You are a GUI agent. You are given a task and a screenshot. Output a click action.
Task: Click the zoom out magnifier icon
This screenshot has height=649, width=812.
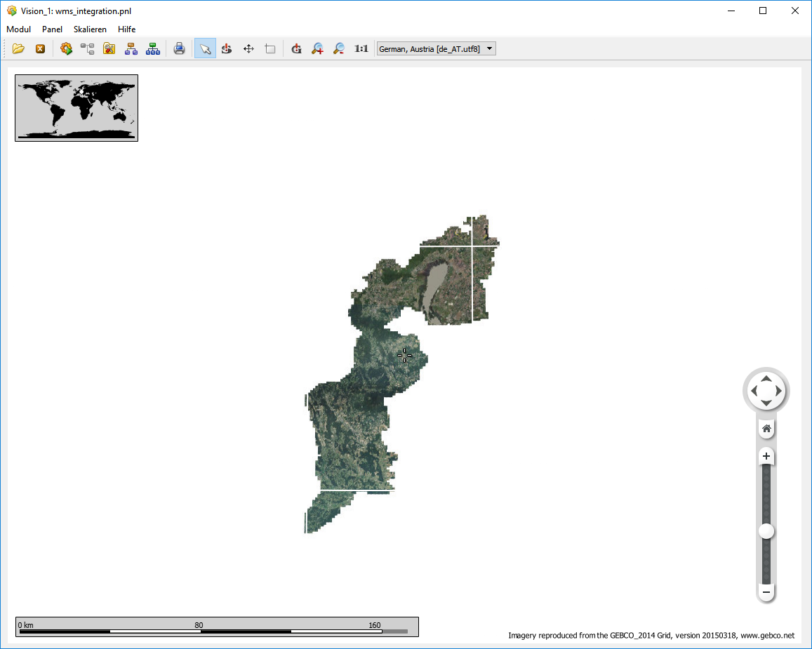[x=338, y=48]
